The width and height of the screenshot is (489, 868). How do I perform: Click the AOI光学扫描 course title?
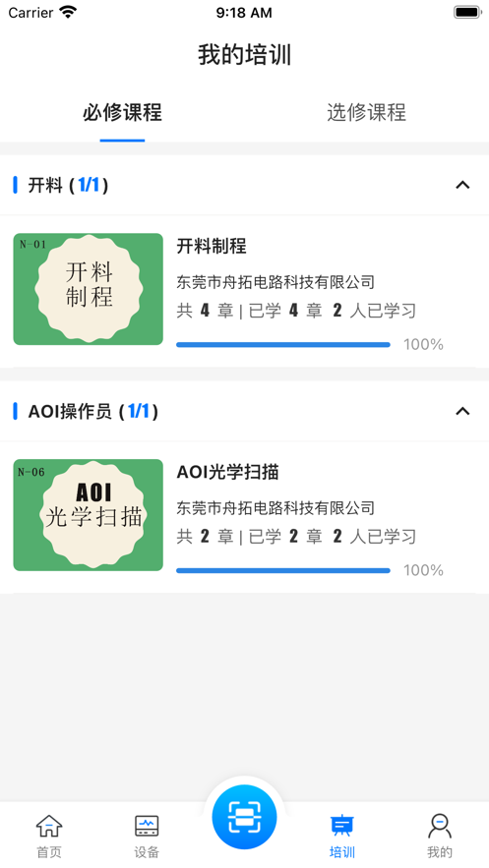pyautogui.click(x=227, y=472)
